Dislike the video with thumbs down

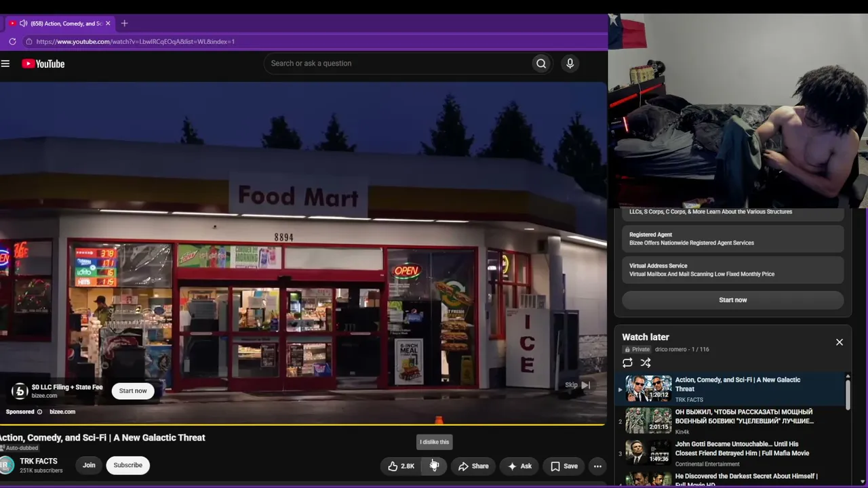click(x=434, y=466)
